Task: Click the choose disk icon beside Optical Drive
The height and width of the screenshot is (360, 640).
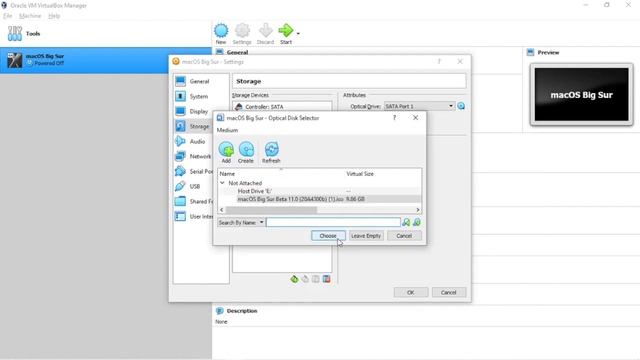Action: 461,106
